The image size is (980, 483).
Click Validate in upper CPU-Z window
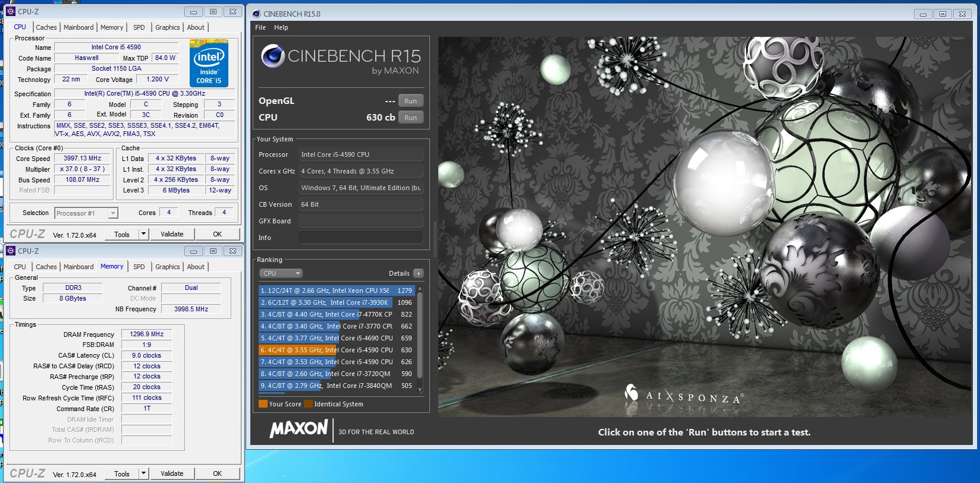172,234
